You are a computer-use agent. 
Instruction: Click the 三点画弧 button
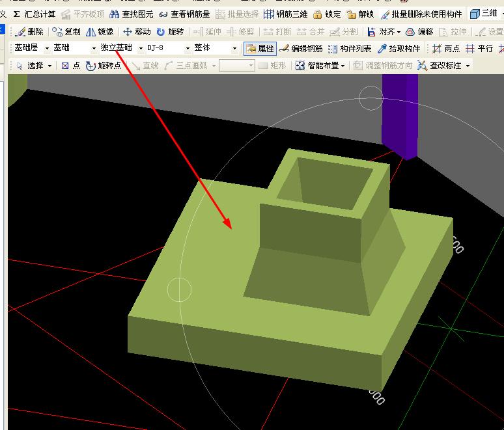(x=186, y=66)
